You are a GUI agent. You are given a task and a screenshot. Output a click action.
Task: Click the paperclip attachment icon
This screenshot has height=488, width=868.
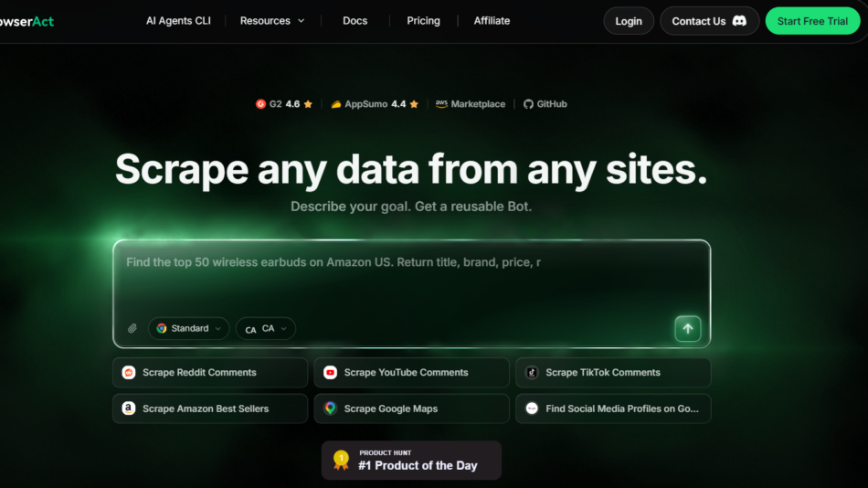pyautogui.click(x=132, y=328)
